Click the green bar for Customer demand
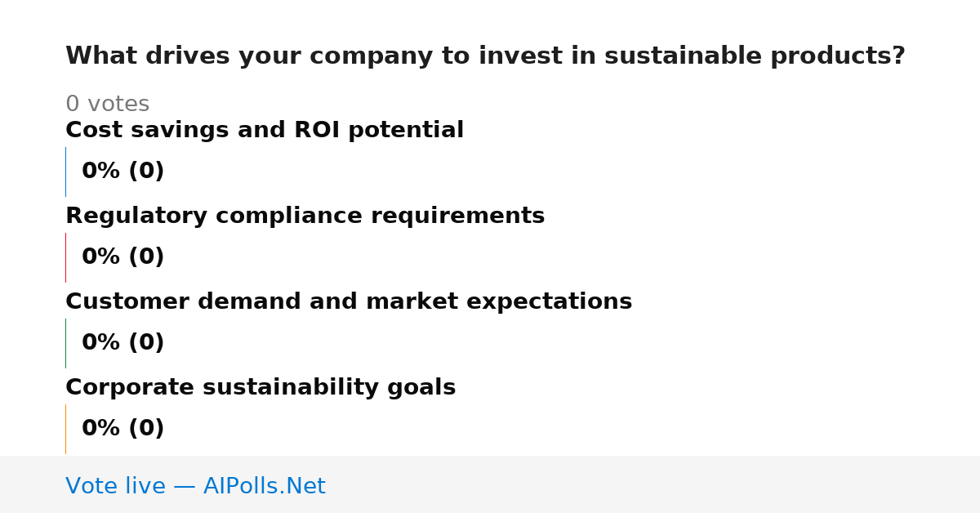Viewport: 980px width, 513px height. tap(66, 343)
